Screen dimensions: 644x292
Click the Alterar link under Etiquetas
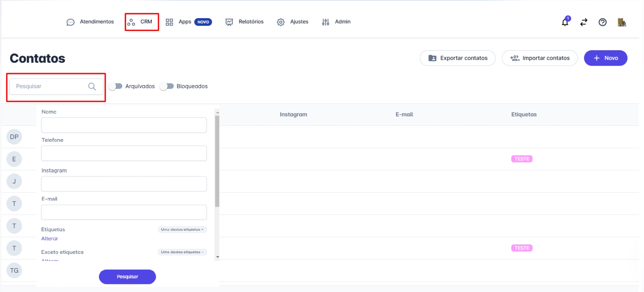(x=49, y=238)
